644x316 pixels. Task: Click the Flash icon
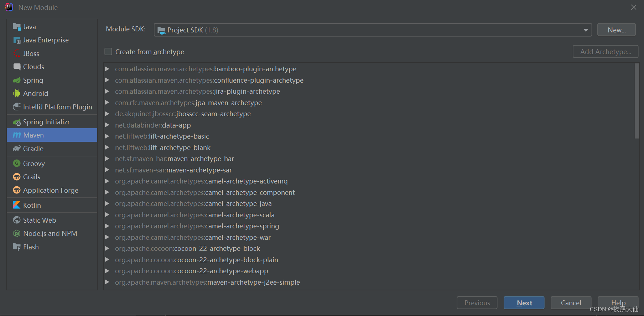point(17,247)
